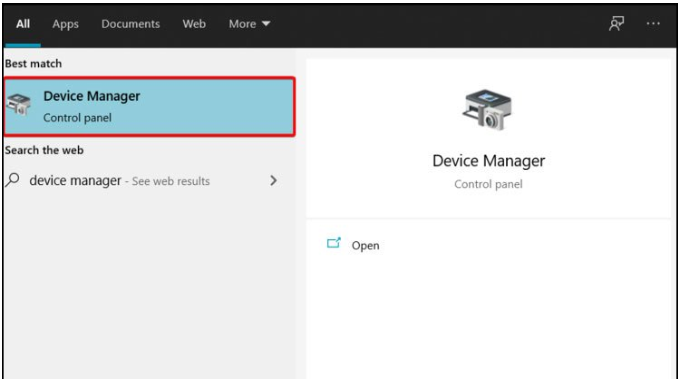
Task: Open the feedback icon in the search header
Action: [616, 24]
